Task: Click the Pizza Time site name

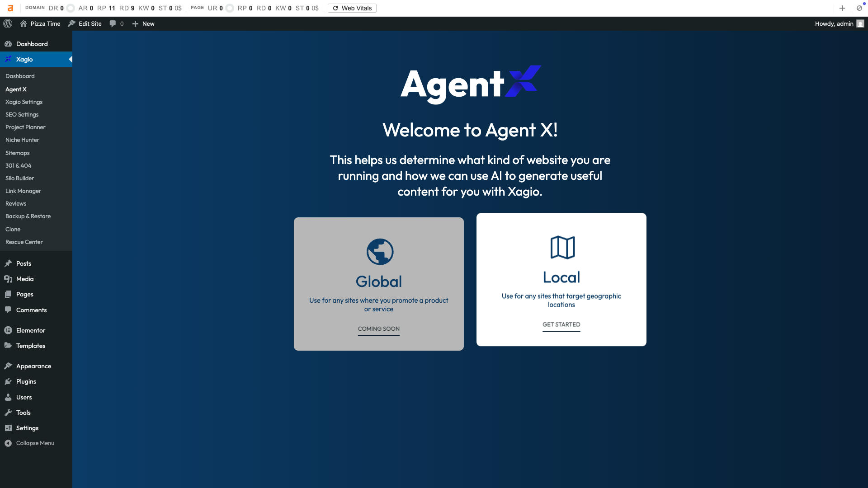Action: (45, 23)
